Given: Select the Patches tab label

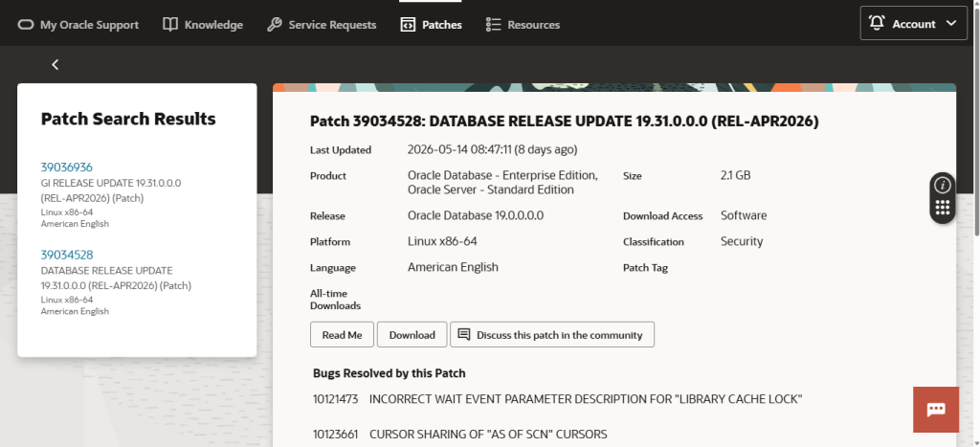Looking at the screenshot, I should coord(442,25).
